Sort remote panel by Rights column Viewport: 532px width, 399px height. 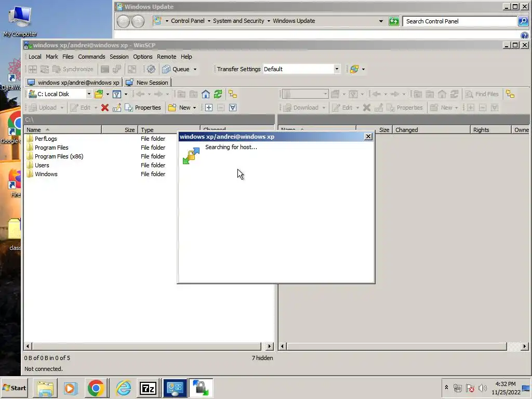point(490,129)
